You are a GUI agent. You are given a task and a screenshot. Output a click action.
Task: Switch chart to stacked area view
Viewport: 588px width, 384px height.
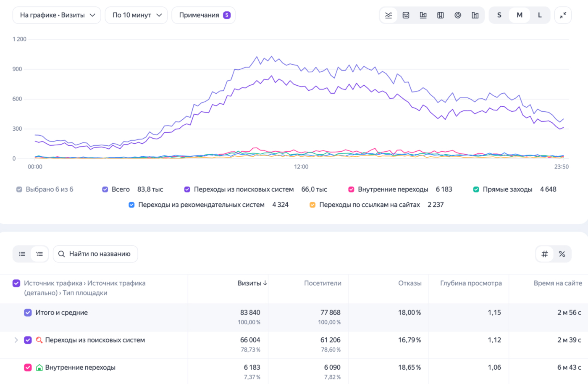pyautogui.click(x=406, y=15)
